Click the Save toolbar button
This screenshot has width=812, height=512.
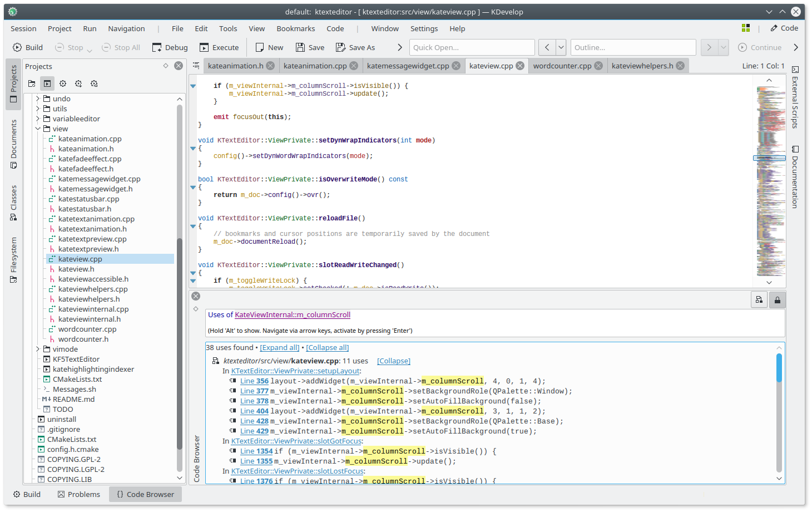(x=310, y=47)
